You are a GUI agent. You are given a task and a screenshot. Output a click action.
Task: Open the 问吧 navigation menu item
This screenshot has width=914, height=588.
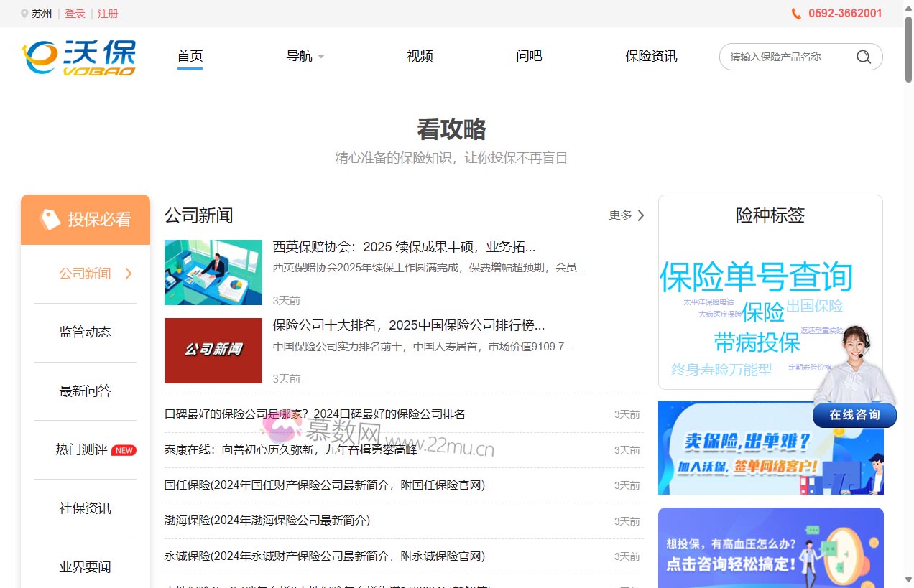[528, 56]
